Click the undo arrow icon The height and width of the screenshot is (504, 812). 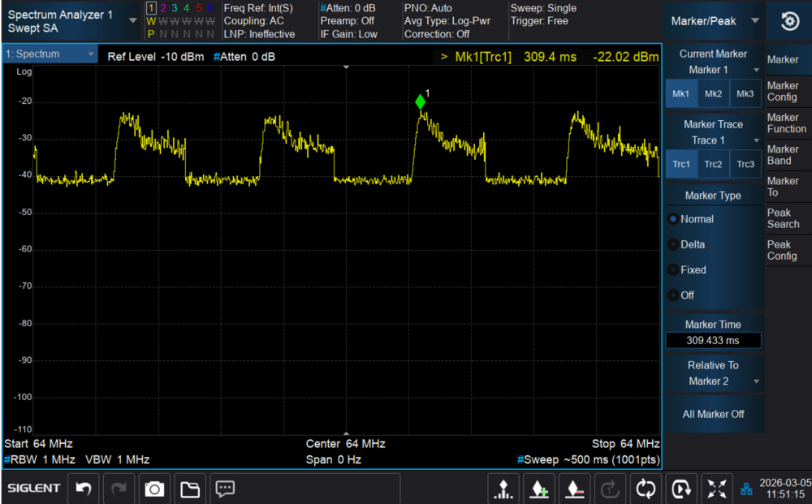83,489
